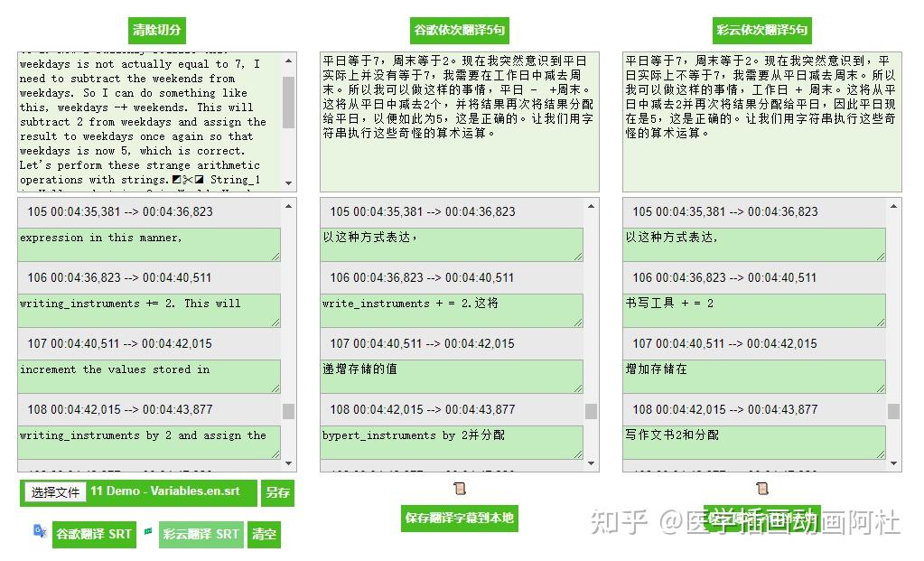Click the 谷歌翻译 SRT button
The height and width of the screenshot is (561, 924).
click(93, 535)
